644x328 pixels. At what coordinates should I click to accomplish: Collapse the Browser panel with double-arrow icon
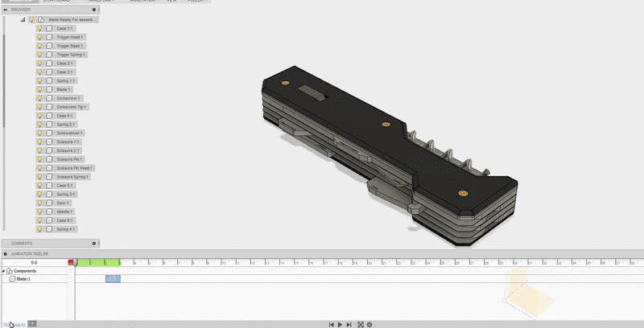coord(6,10)
